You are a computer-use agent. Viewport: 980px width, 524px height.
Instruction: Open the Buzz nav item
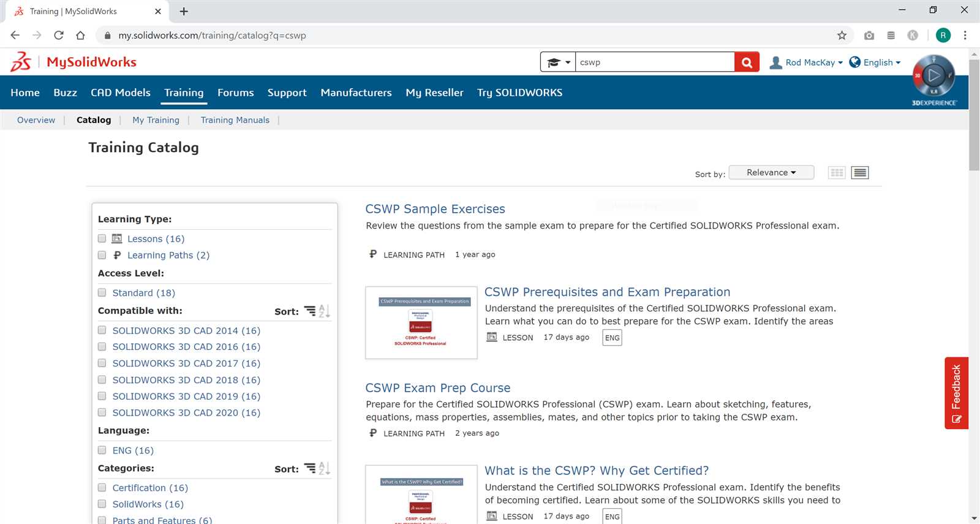pyautogui.click(x=65, y=93)
